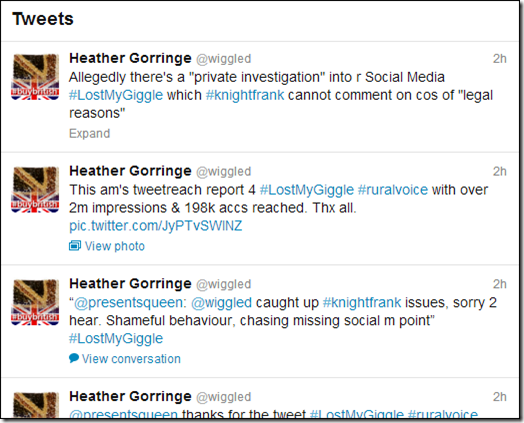Open the second tweet's #buybritish avatar
The height and width of the screenshot is (423, 524).
point(35,189)
